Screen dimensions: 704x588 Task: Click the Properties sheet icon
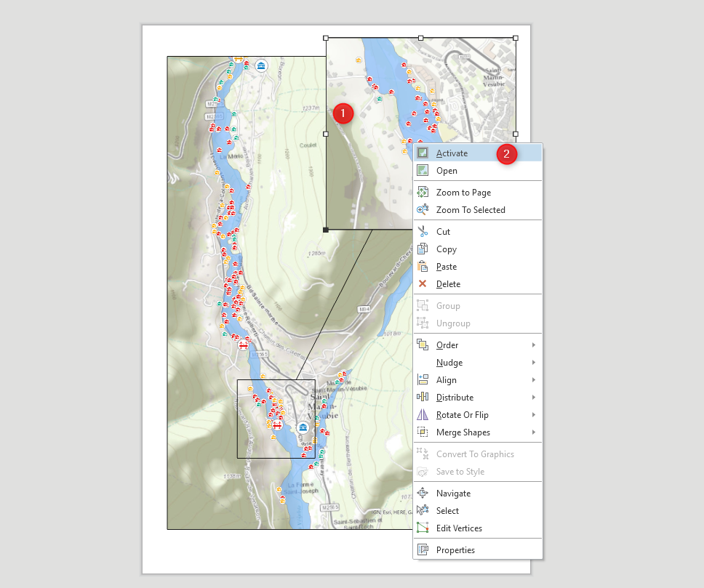(x=423, y=550)
